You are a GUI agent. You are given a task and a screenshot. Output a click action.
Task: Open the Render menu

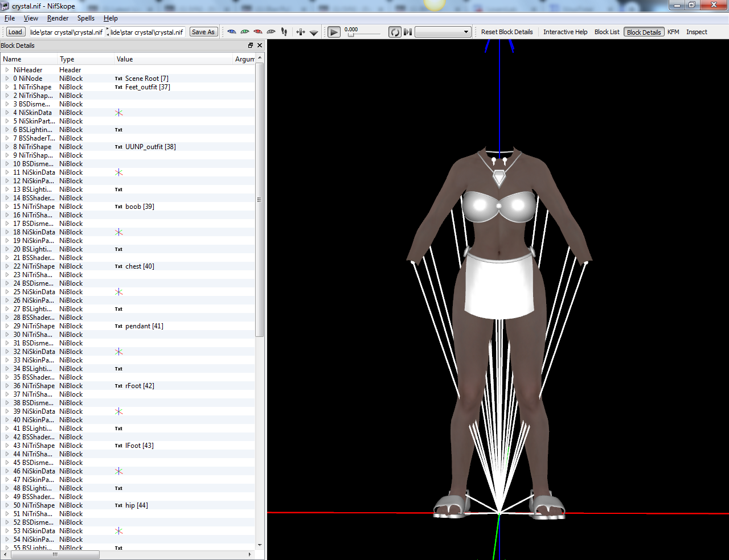[x=58, y=18]
